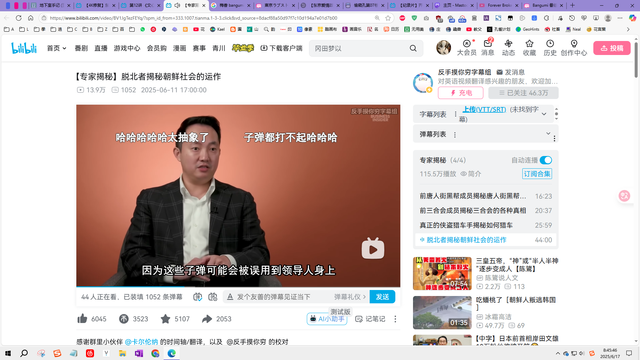The height and width of the screenshot is (360, 640).
Task: Open danmaku settings icon beside the toggle
Action: [x=213, y=297]
